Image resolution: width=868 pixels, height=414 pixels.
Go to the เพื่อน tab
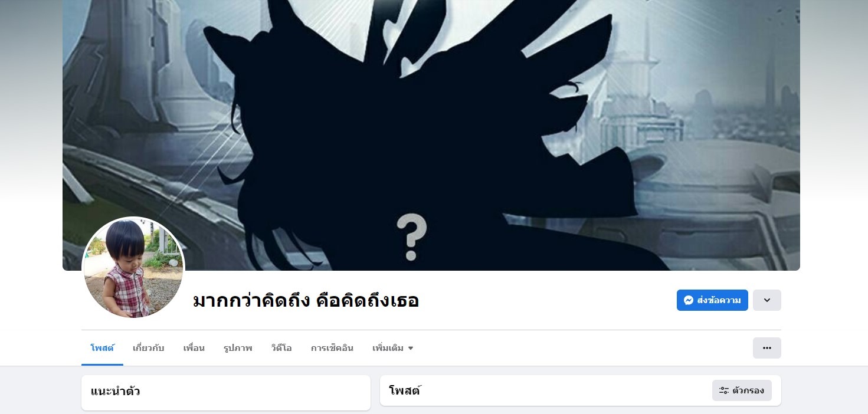(x=194, y=348)
